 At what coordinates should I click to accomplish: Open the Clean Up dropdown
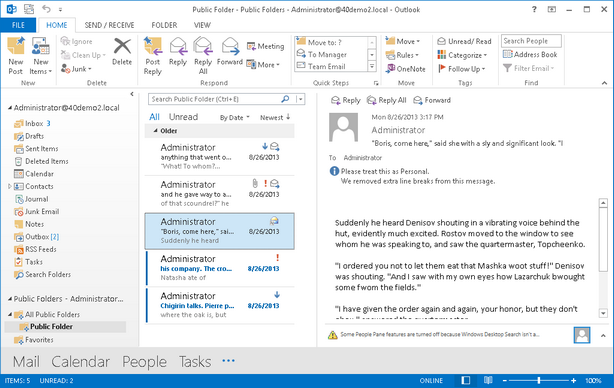coord(83,55)
